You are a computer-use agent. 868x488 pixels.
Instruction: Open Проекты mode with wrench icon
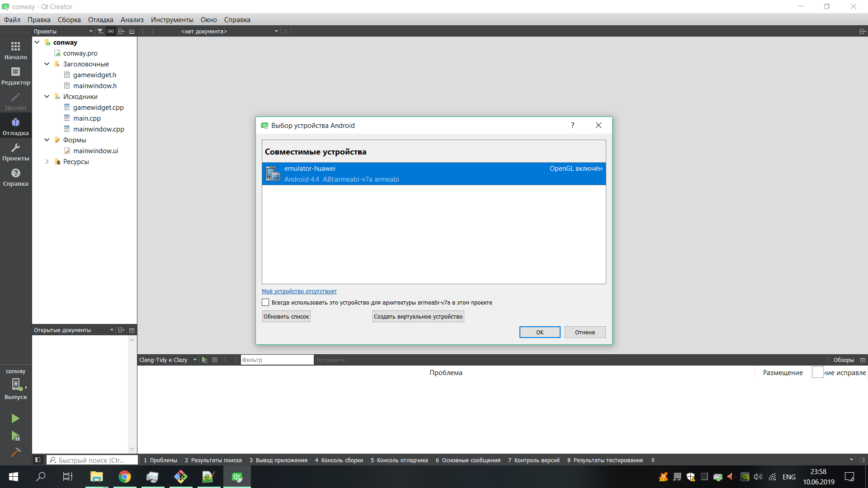(x=15, y=151)
